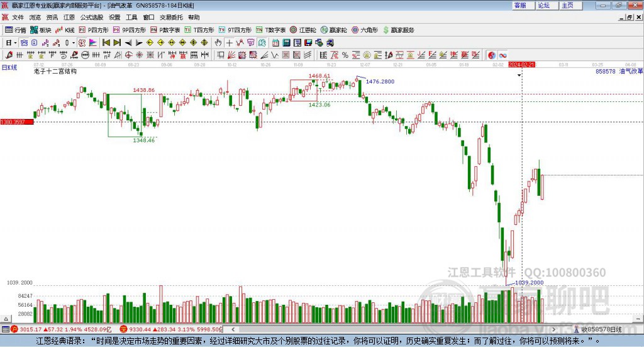The image size is (644, 347).
Task: Click the 日K线 label at chart top-left
Action: [x=9, y=67]
